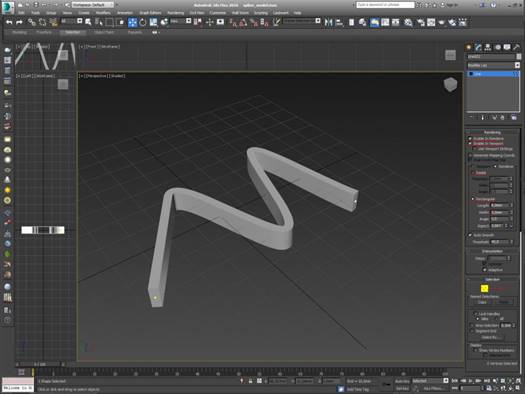Click the ViewCube in the perspective viewport
The height and width of the screenshot is (394, 525).
(x=450, y=84)
